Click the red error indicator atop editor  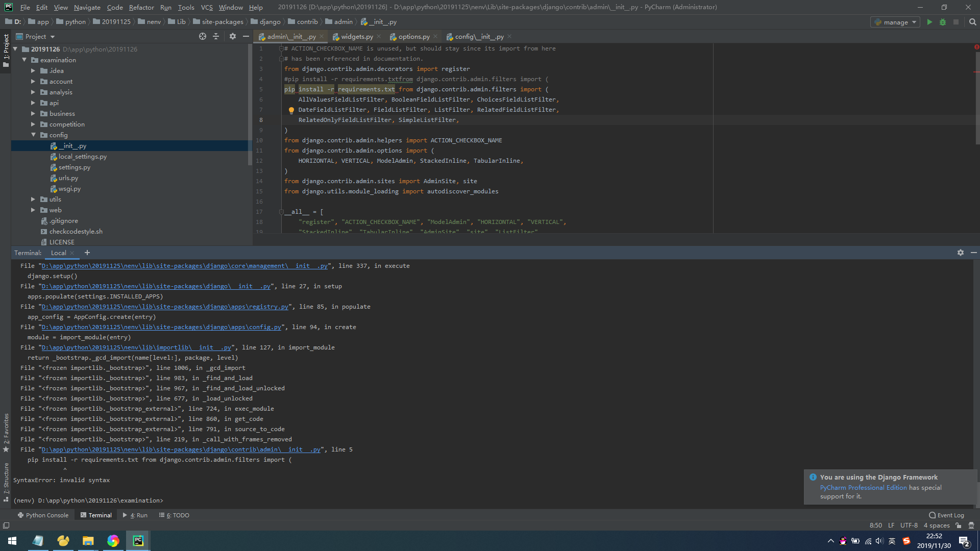(x=976, y=47)
